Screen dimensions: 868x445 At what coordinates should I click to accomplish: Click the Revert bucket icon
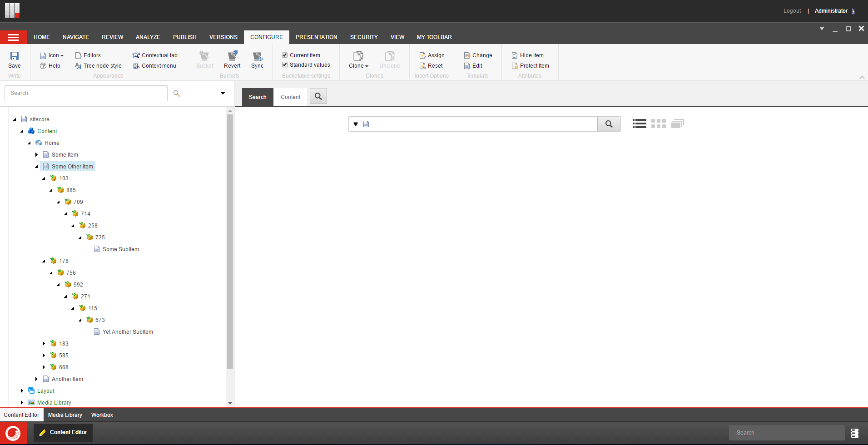pos(232,56)
